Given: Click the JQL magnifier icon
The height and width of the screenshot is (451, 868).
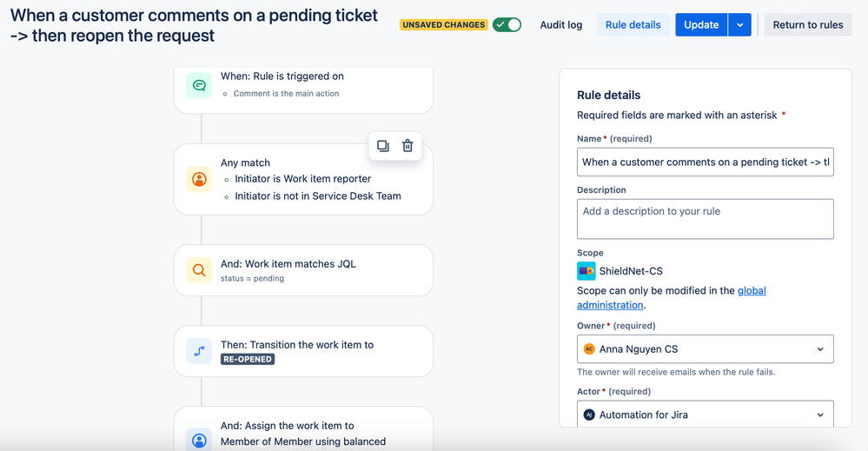Looking at the screenshot, I should point(199,270).
